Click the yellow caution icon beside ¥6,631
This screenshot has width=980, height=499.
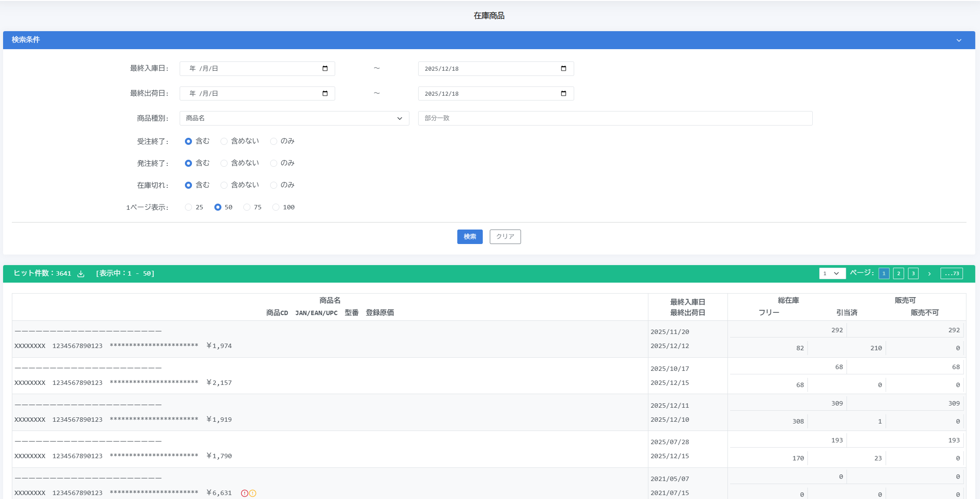coord(253,493)
